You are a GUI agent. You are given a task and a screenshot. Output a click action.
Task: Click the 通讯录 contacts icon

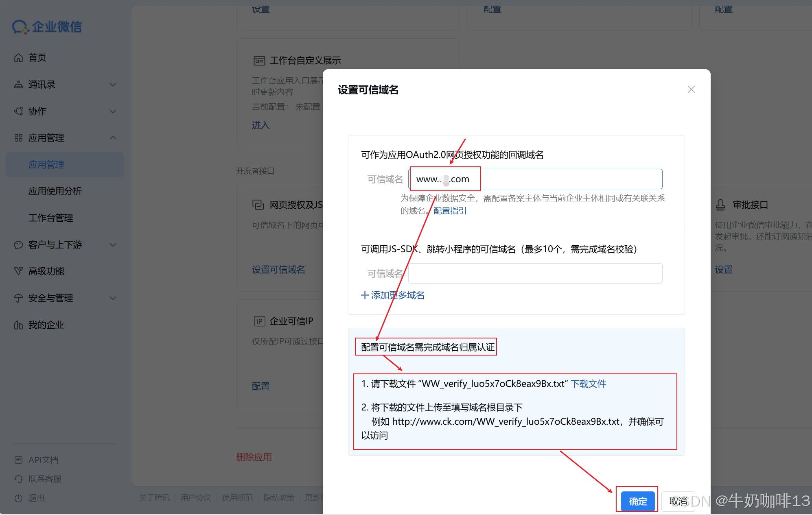click(18, 85)
